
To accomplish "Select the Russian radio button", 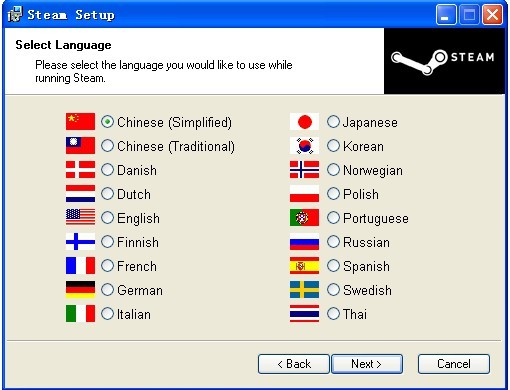I will (333, 242).
